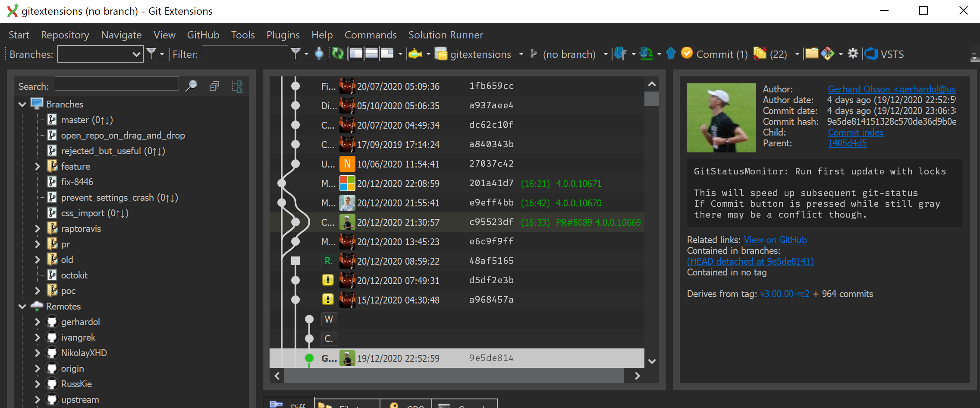
Task: Pull from remote with the down arrow icon
Action: (647, 54)
